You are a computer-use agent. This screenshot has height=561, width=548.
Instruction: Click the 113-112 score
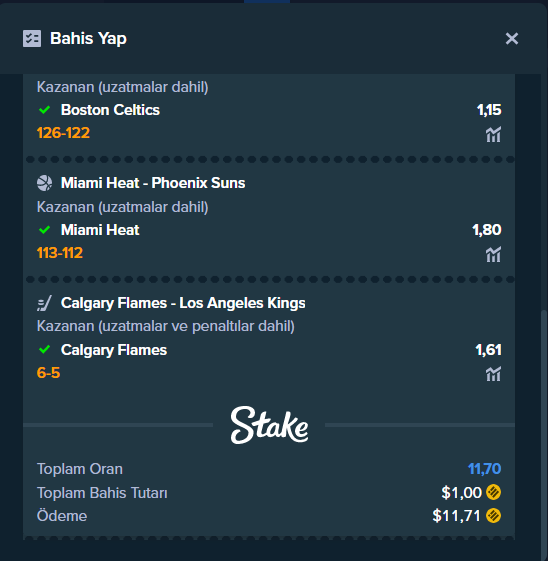click(x=60, y=253)
